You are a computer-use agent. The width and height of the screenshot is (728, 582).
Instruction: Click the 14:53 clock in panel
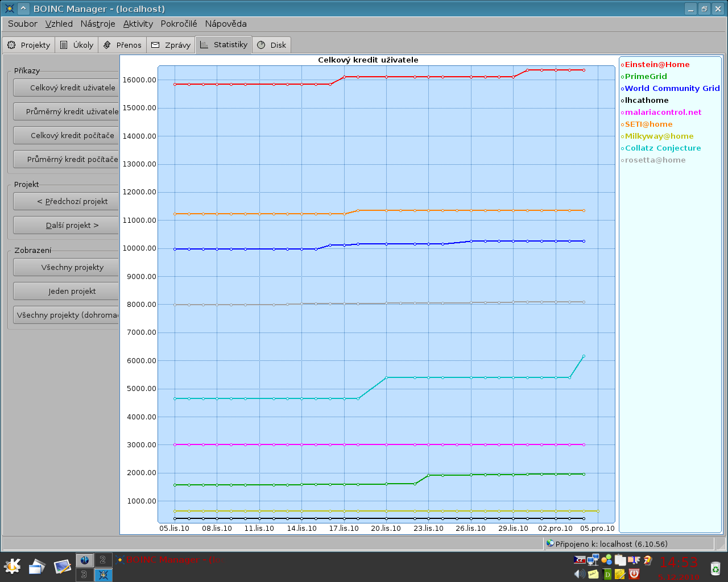pos(679,562)
